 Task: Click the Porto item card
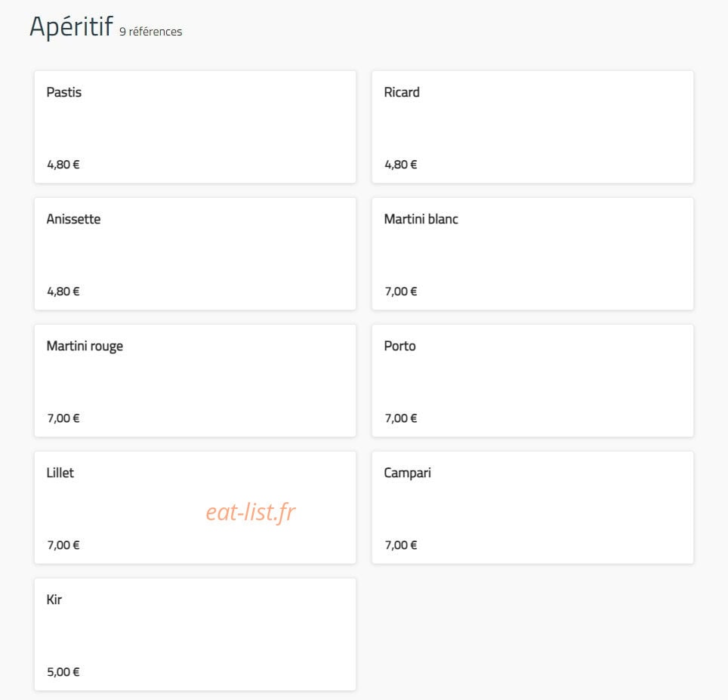(x=532, y=381)
